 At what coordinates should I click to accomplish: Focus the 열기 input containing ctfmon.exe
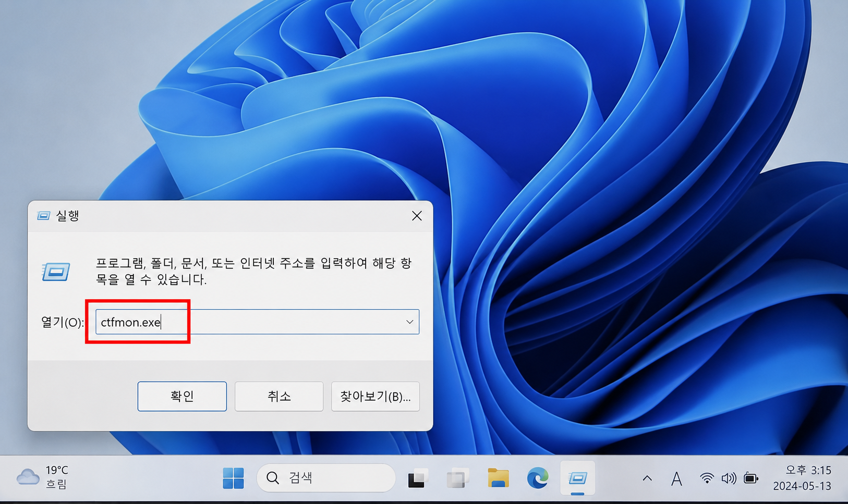point(257,322)
